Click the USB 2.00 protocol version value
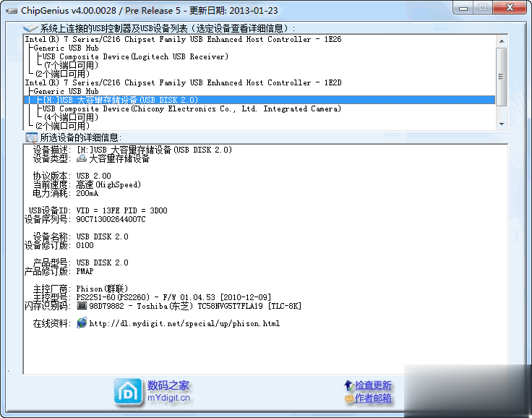 [94, 176]
